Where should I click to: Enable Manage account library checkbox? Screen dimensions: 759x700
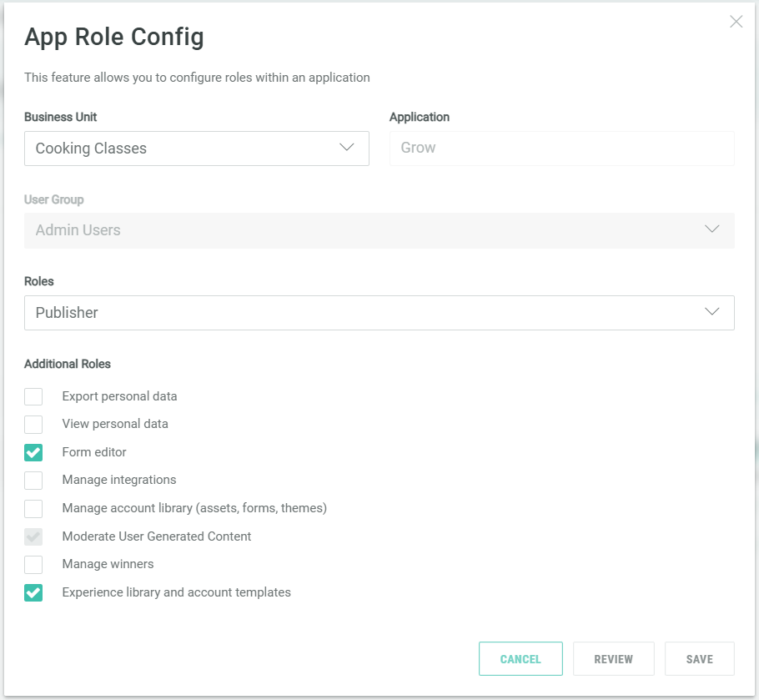(x=33, y=508)
